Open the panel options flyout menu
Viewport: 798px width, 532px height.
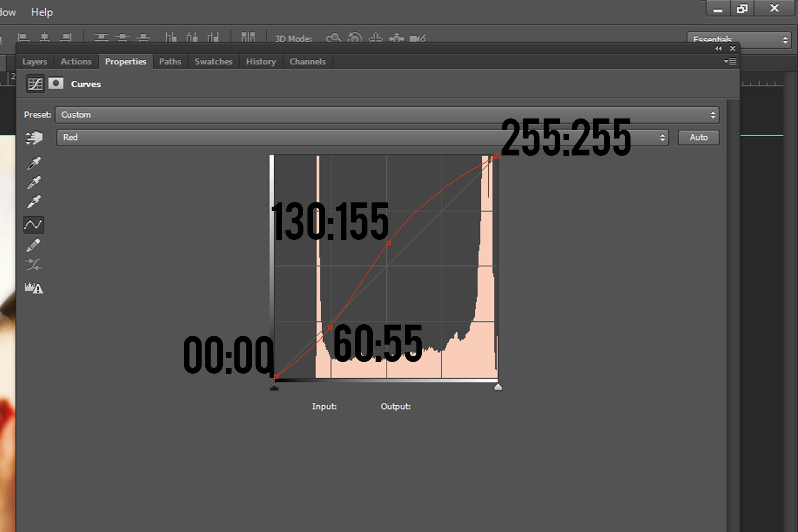pyautogui.click(x=730, y=62)
